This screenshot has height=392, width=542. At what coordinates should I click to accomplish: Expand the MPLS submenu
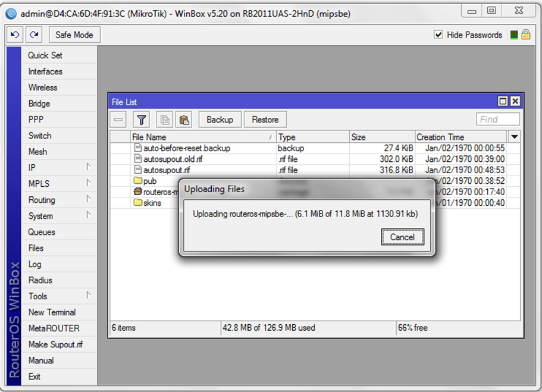point(89,183)
